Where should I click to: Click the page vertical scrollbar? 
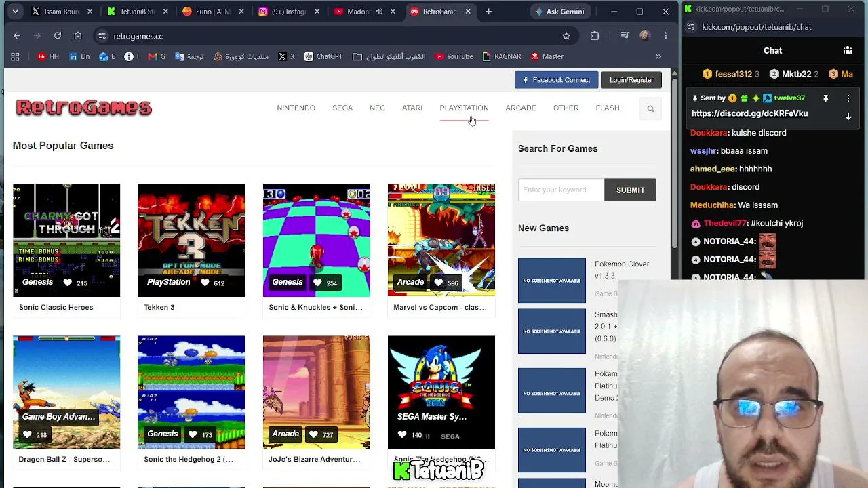tap(674, 163)
